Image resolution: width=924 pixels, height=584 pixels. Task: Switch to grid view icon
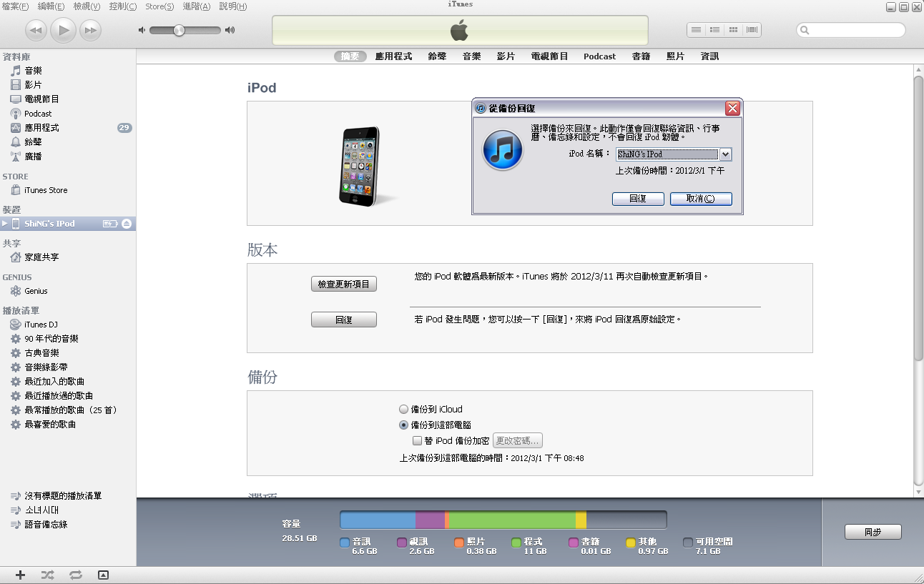pos(733,30)
